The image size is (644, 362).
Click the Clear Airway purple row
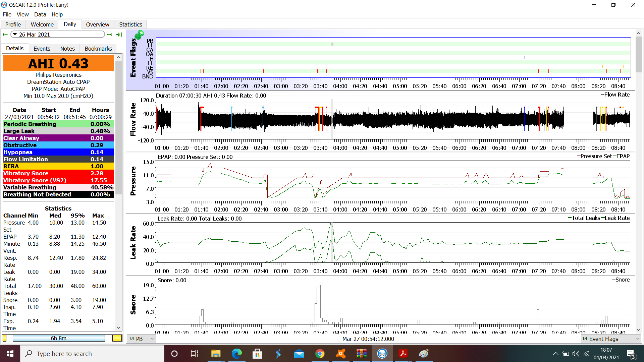(58, 138)
